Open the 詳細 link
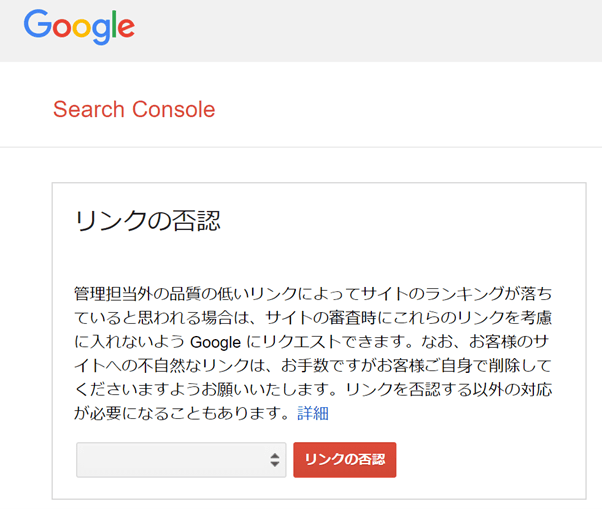This screenshot has height=509, width=602. tap(313, 413)
